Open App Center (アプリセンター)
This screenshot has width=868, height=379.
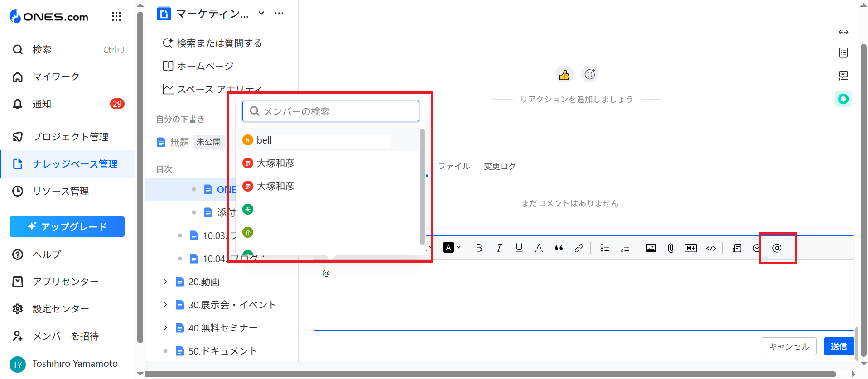click(68, 282)
